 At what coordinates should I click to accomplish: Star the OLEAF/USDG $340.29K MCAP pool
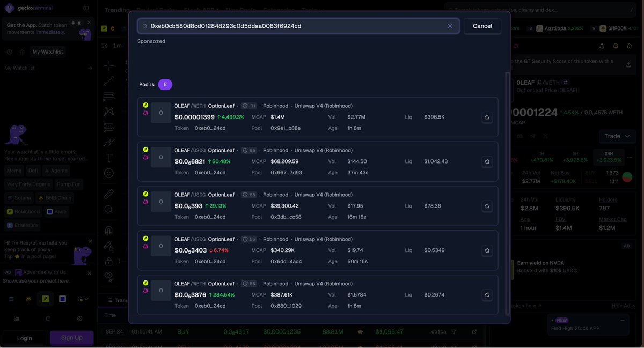point(487,250)
